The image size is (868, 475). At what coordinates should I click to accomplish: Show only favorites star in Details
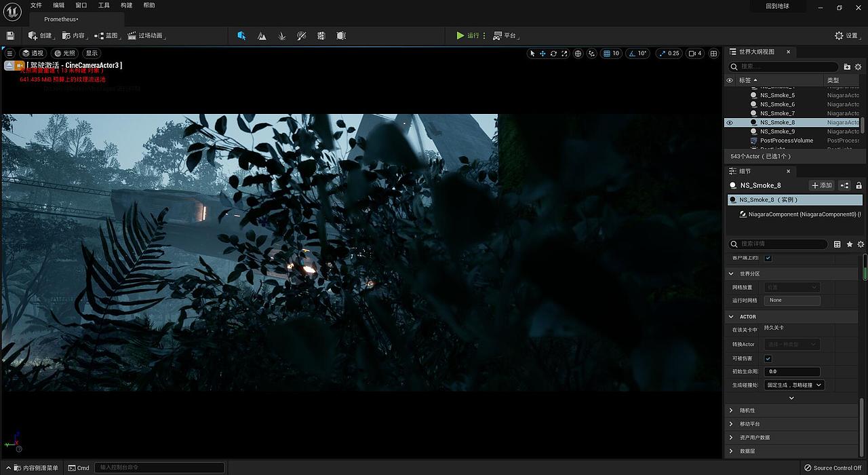(x=849, y=244)
